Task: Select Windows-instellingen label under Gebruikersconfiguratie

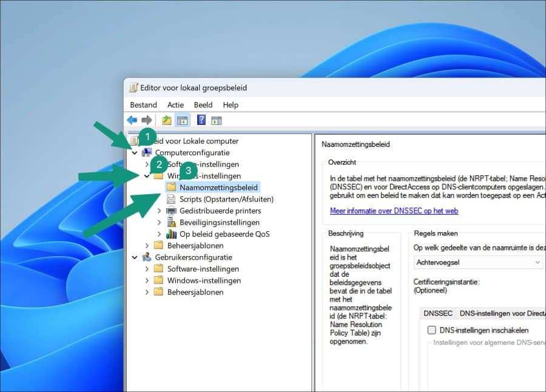Action: 204,280
